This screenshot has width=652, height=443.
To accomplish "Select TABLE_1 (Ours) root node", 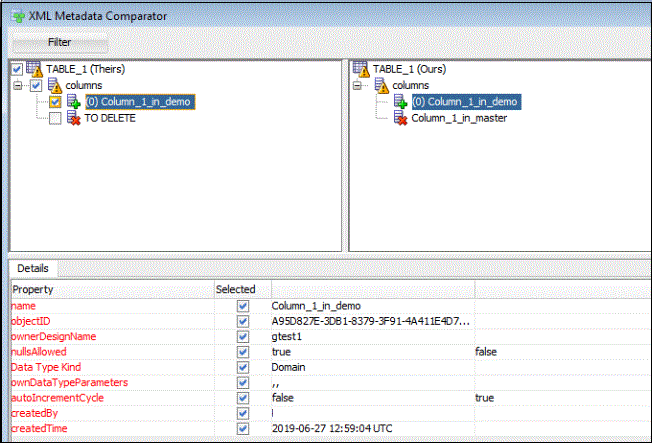I will [x=409, y=69].
